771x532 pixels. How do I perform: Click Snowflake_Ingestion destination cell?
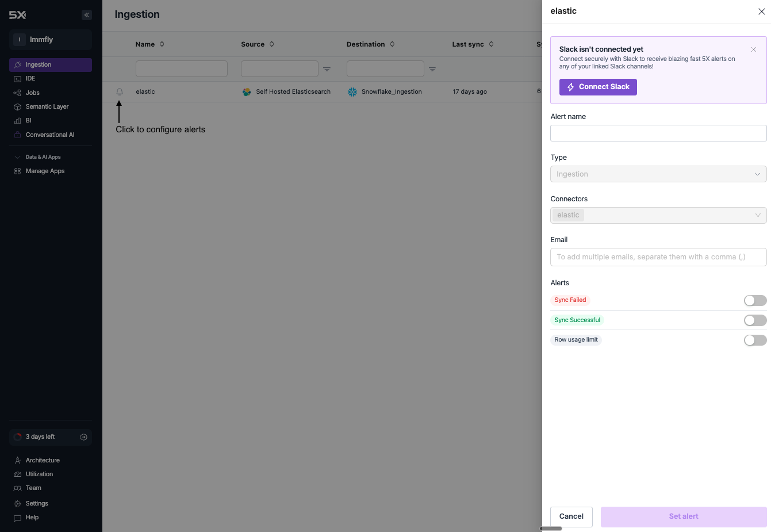[385, 92]
